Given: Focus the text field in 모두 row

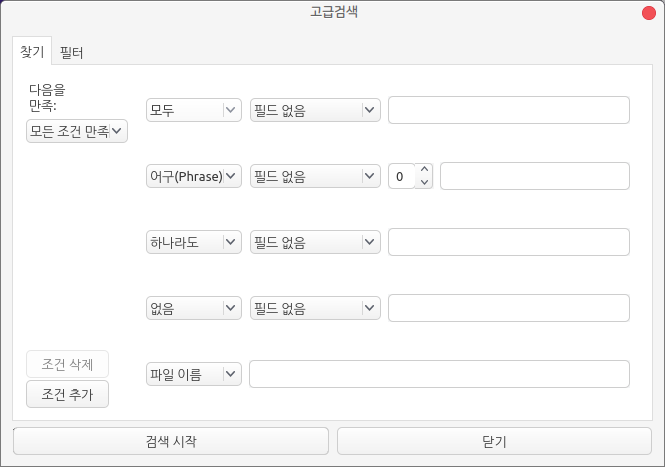Looking at the screenshot, I should click(508, 110).
